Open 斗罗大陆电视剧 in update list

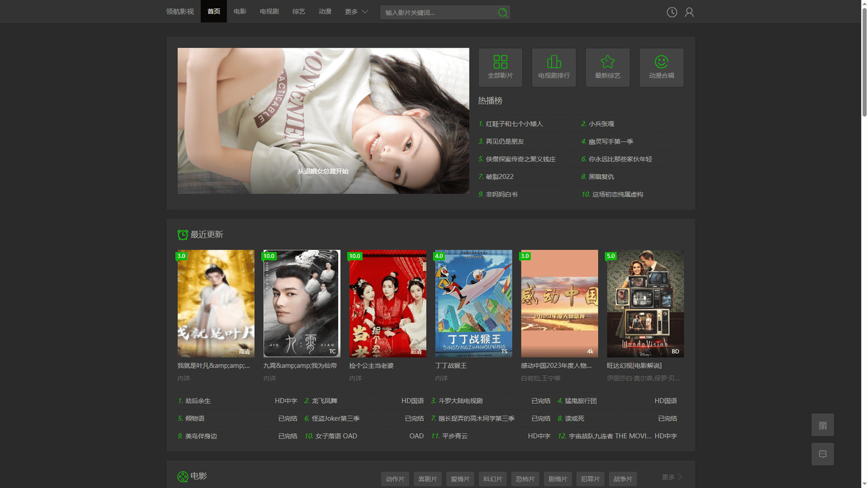461,401
